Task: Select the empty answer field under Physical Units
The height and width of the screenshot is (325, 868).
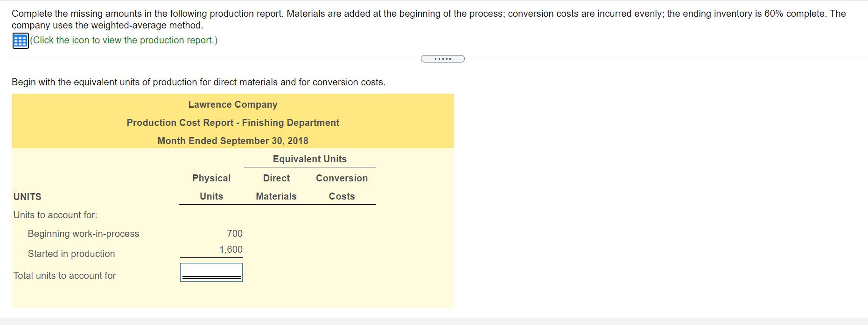Action: pyautogui.click(x=211, y=272)
